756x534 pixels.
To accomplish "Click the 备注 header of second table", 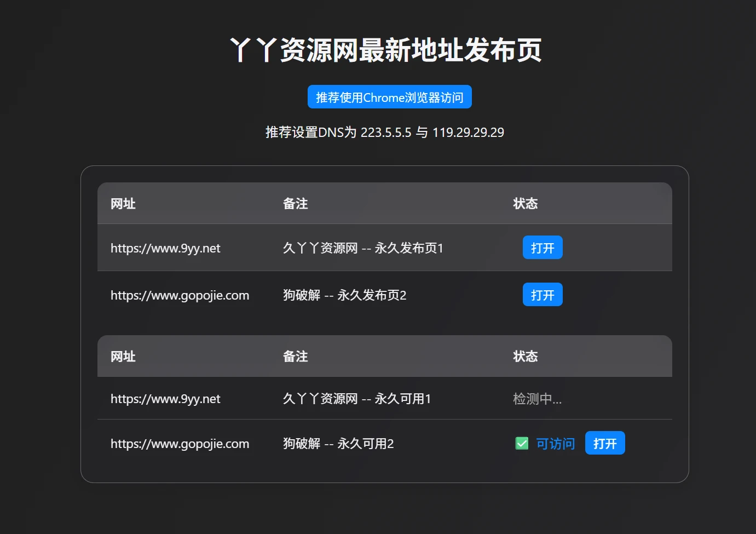I will pyautogui.click(x=296, y=357).
